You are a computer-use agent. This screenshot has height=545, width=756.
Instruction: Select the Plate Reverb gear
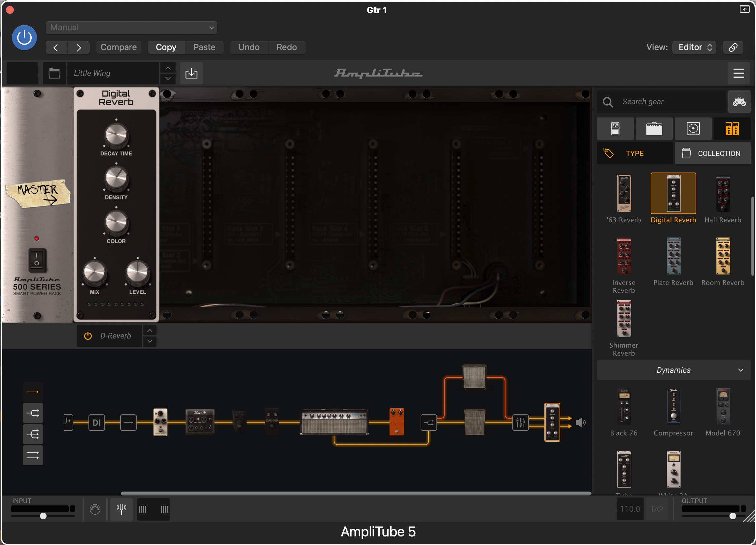673,262
